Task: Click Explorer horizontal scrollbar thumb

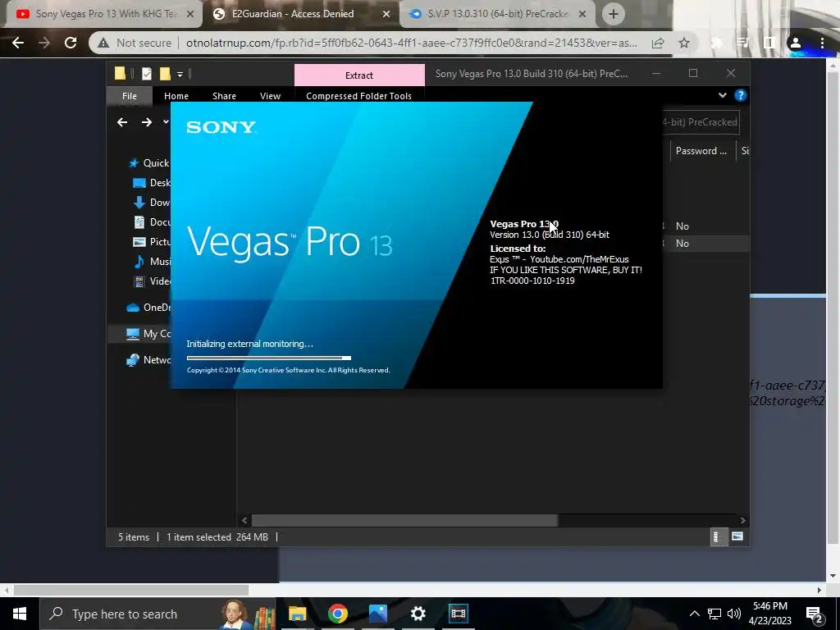Action: pos(405,520)
